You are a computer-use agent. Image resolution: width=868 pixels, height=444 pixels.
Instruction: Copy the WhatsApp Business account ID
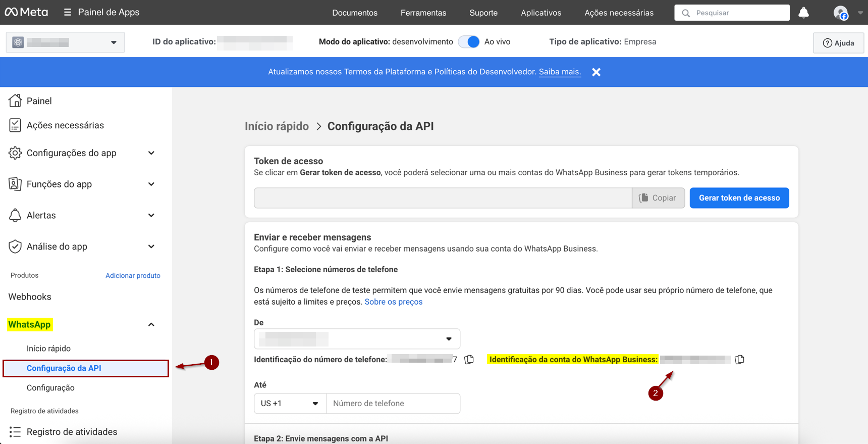(x=739, y=360)
